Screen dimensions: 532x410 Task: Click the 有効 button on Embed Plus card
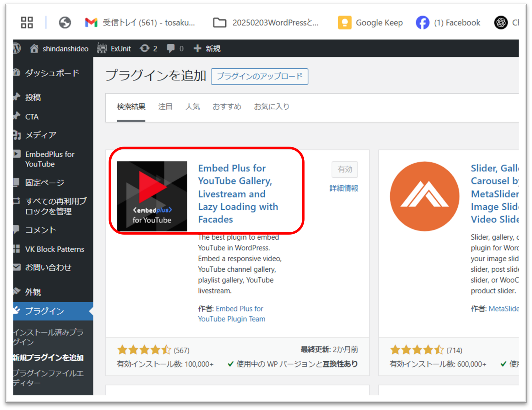(345, 169)
